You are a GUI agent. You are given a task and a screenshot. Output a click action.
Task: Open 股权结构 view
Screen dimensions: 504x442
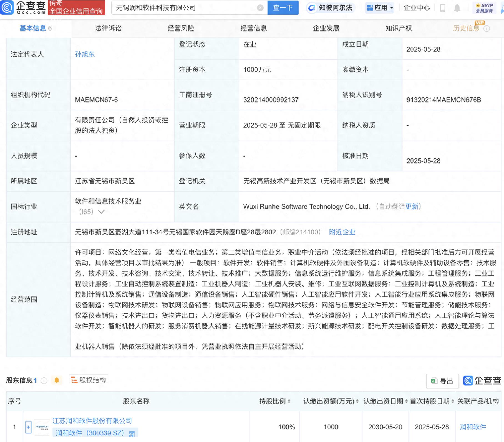pos(89,380)
